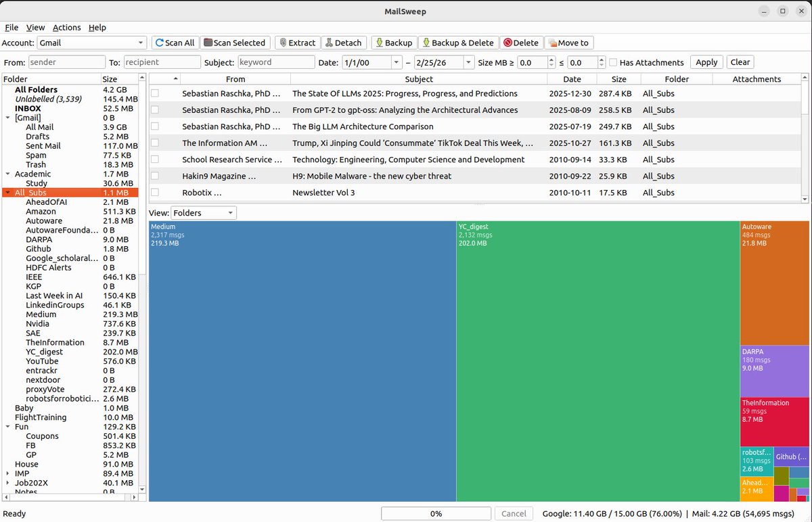Viewport: 812px width, 522px height.
Task: Click the Clear filter button
Action: click(x=740, y=62)
